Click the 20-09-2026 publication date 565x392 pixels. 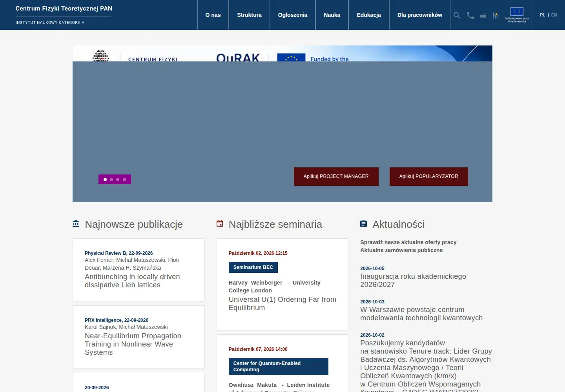(x=97, y=388)
